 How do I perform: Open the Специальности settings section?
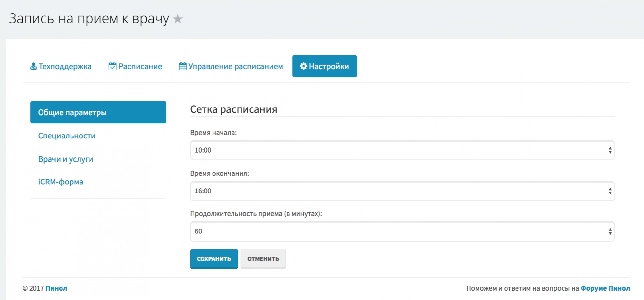[x=67, y=136]
